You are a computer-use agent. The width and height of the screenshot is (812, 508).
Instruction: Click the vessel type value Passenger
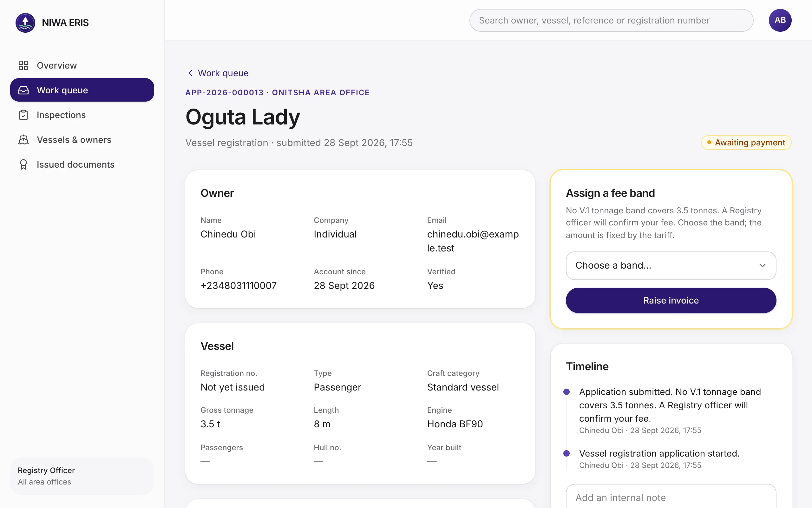coord(337,387)
